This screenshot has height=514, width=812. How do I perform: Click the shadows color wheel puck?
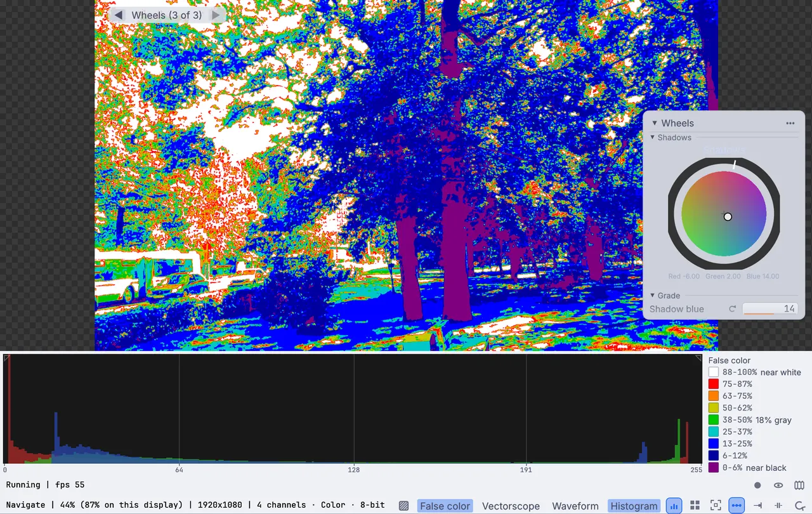pos(728,216)
